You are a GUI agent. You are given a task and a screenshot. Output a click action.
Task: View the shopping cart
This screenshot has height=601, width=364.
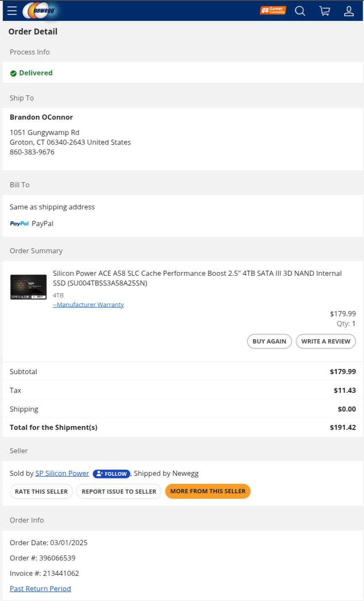pyautogui.click(x=325, y=11)
